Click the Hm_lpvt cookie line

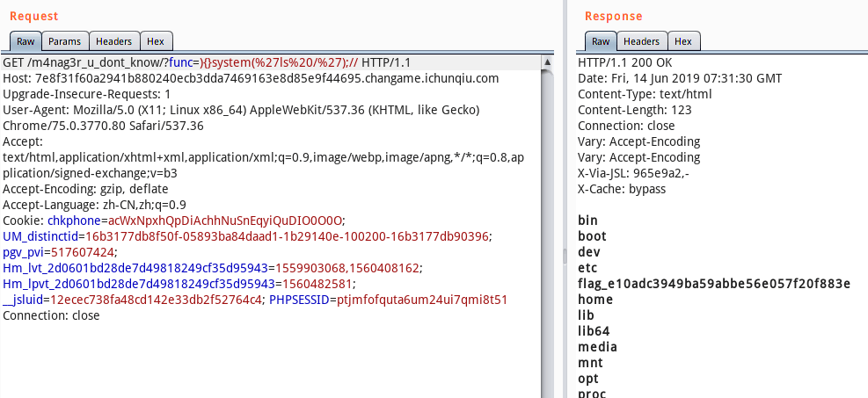(x=179, y=284)
